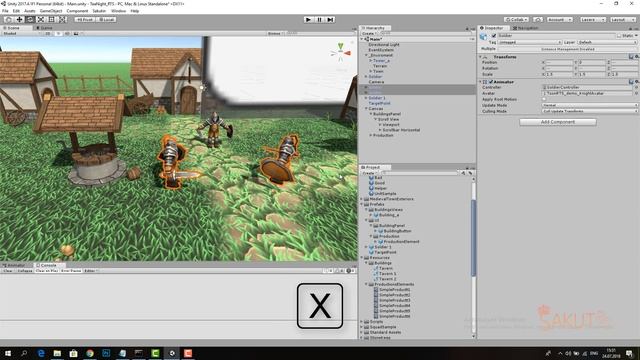Toggle scene audio button in Scene toolbar
This screenshot has width=640, height=360.
pos(67,33)
